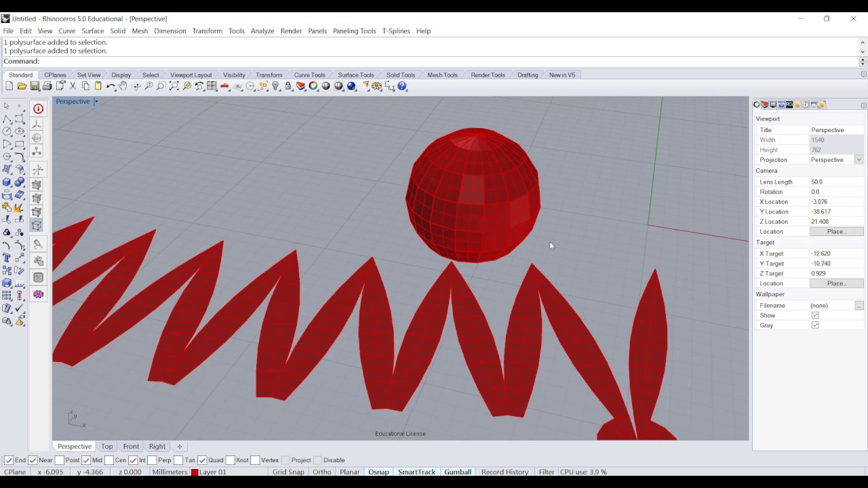Screen dimensions: 868x488
Task: Select the Pan hand tool
Action: pyautogui.click(x=123, y=86)
